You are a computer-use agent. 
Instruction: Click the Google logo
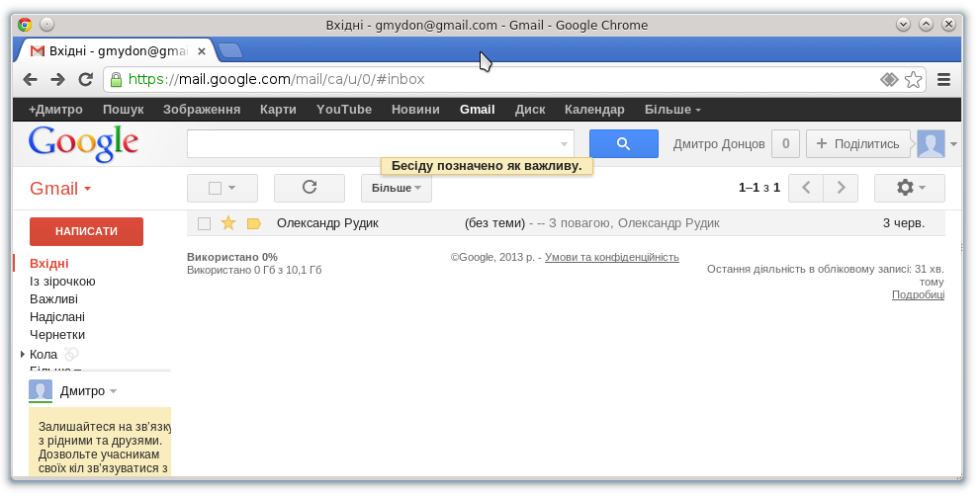click(x=83, y=143)
